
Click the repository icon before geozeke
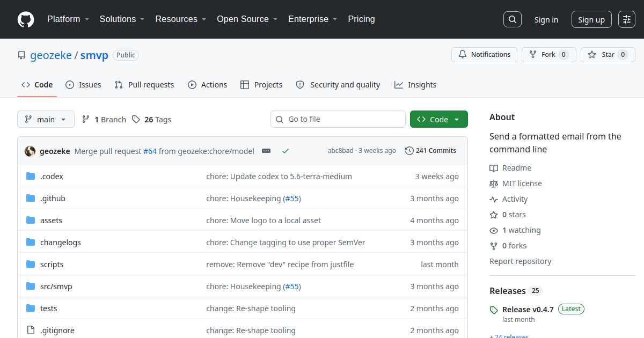(x=21, y=55)
